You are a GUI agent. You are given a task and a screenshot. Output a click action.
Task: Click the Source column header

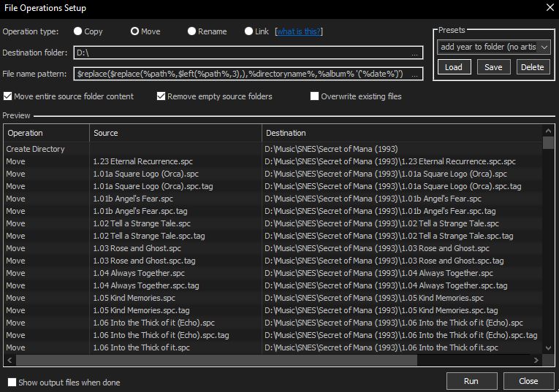point(175,133)
